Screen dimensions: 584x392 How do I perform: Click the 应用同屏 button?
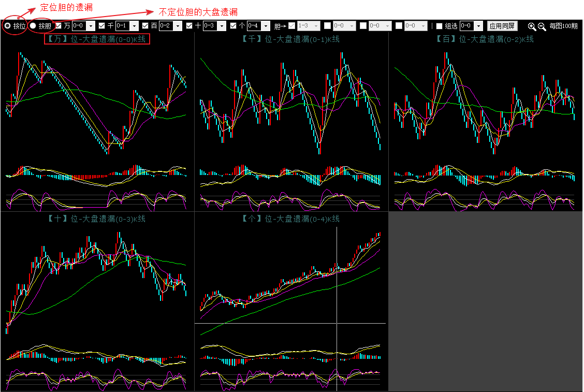click(x=502, y=26)
